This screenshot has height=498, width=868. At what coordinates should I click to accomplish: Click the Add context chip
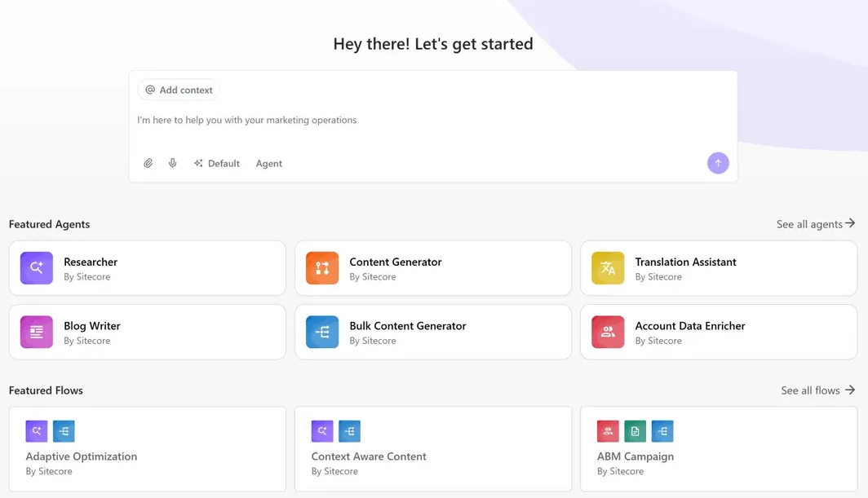coord(179,90)
